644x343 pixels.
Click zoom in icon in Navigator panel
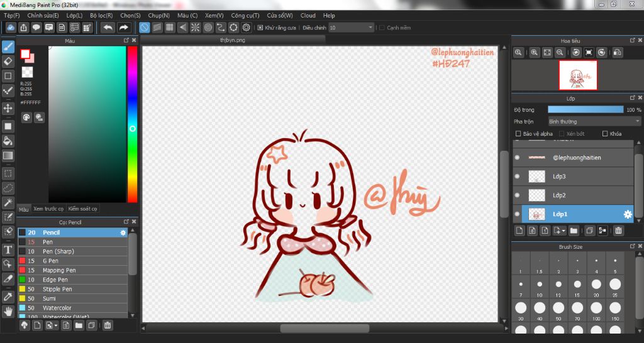(534, 53)
